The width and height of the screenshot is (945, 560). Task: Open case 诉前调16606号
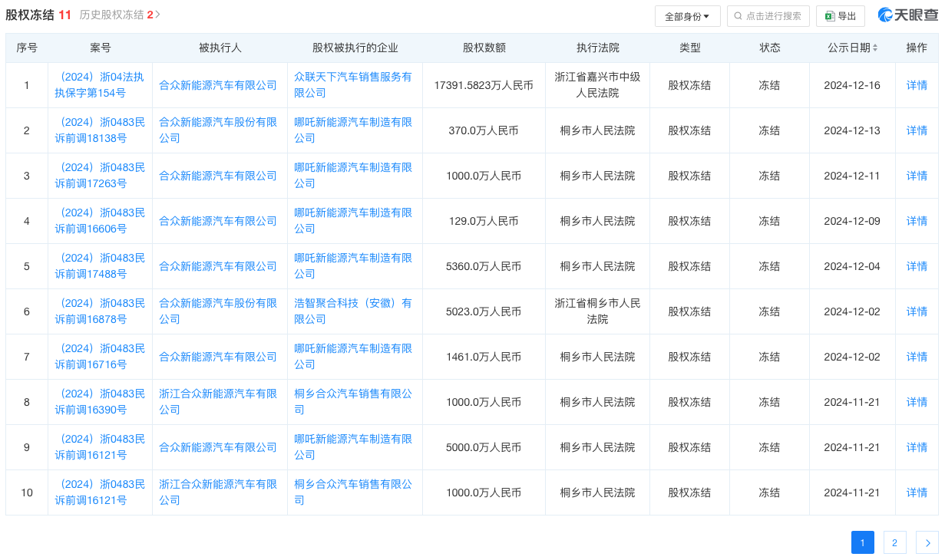click(100, 221)
